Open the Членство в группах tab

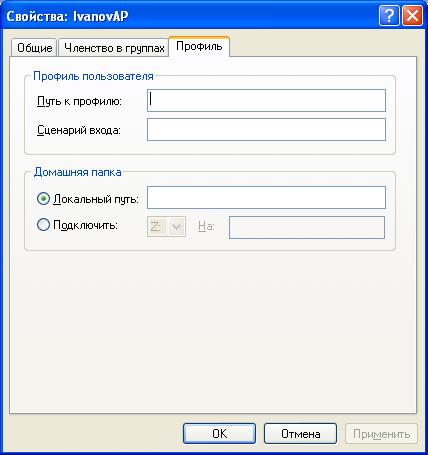[x=114, y=48]
